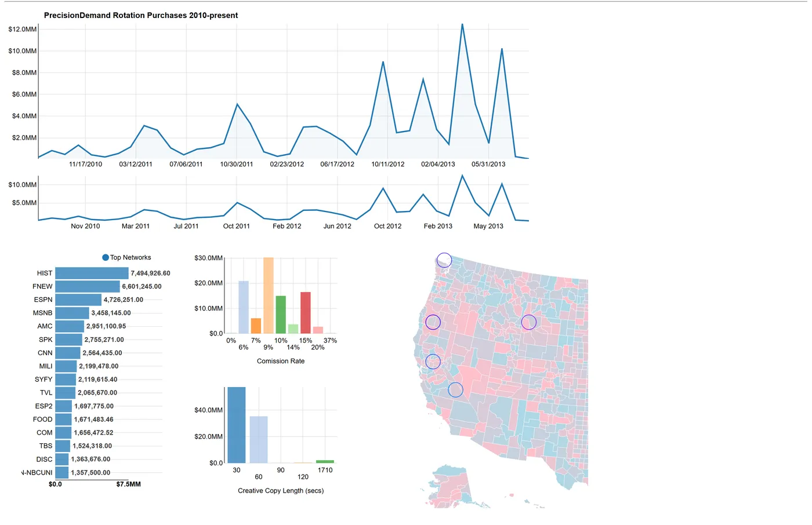Click the value 1,357,500.00
This screenshot has height=525, width=812.
pos(90,473)
